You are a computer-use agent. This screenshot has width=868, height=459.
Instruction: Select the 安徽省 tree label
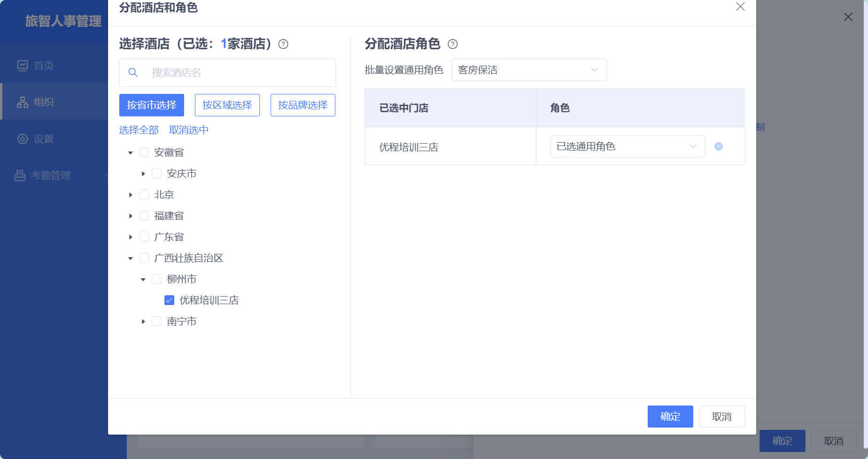[169, 152]
